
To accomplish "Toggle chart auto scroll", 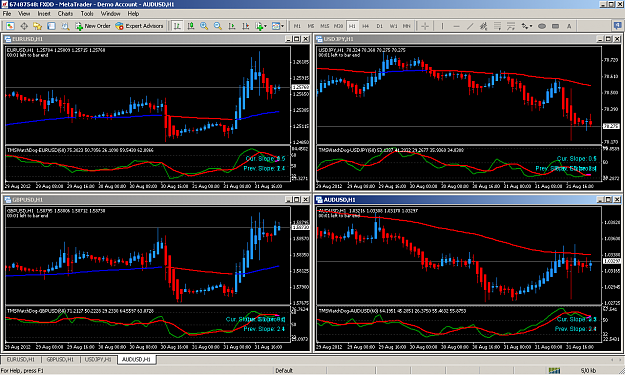I will pyautogui.click(x=232, y=26).
